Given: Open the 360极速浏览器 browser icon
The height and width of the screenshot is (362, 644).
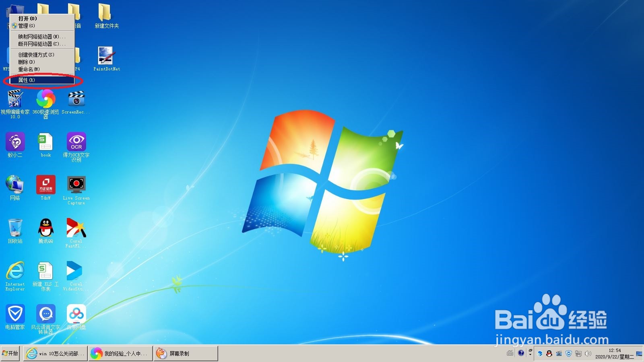Looking at the screenshot, I should click(x=45, y=104).
